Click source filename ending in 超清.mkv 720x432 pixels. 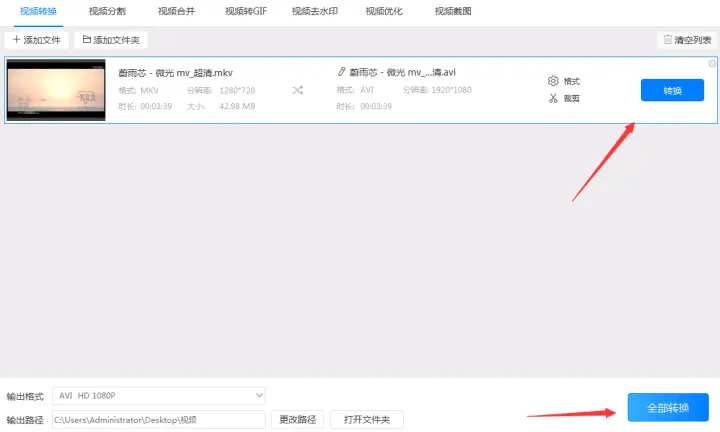click(175, 73)
